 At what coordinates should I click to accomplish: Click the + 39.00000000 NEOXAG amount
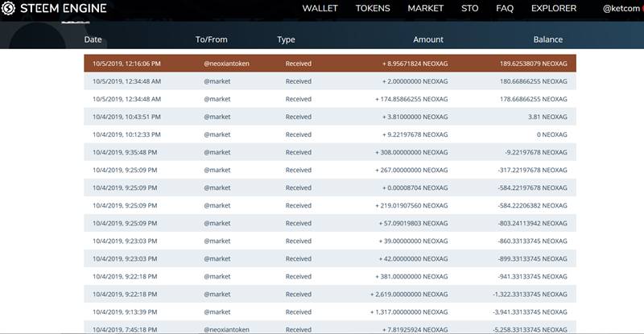tap(413, 241)
